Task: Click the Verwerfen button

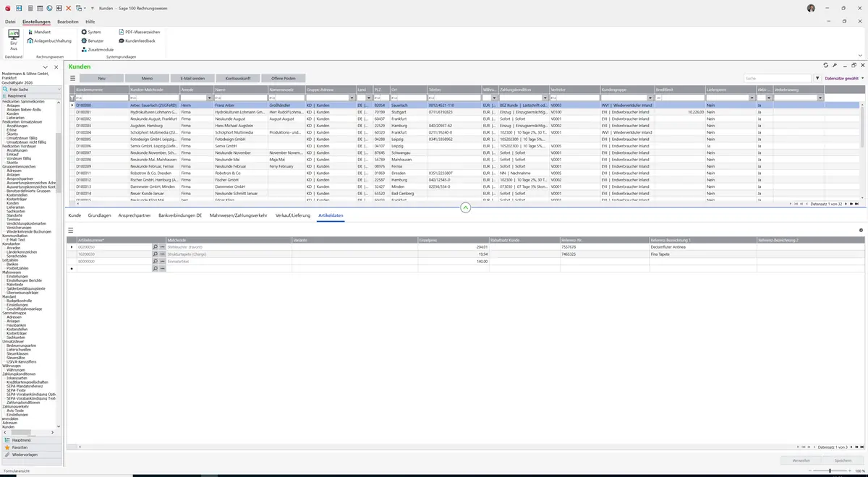Action: pos(801,460)
